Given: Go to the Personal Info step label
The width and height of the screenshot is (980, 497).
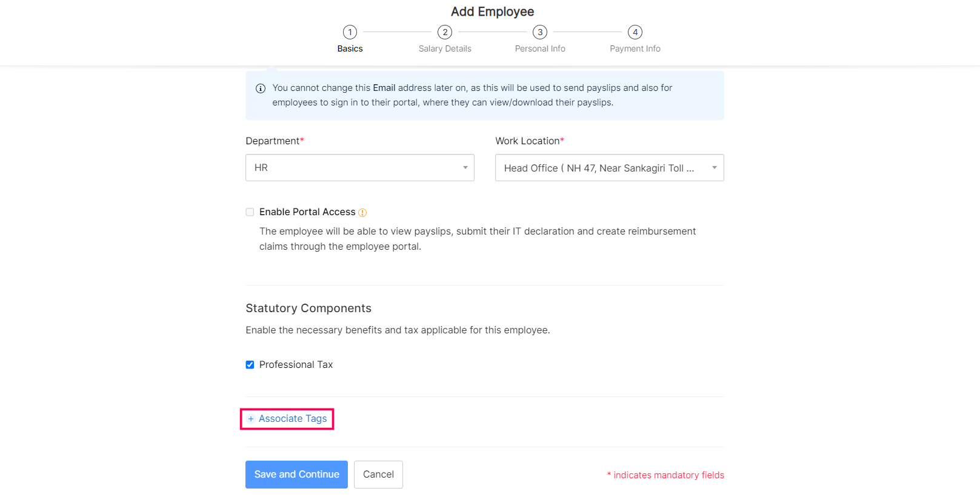Looking at the screenshot, I should pos(540,49).
